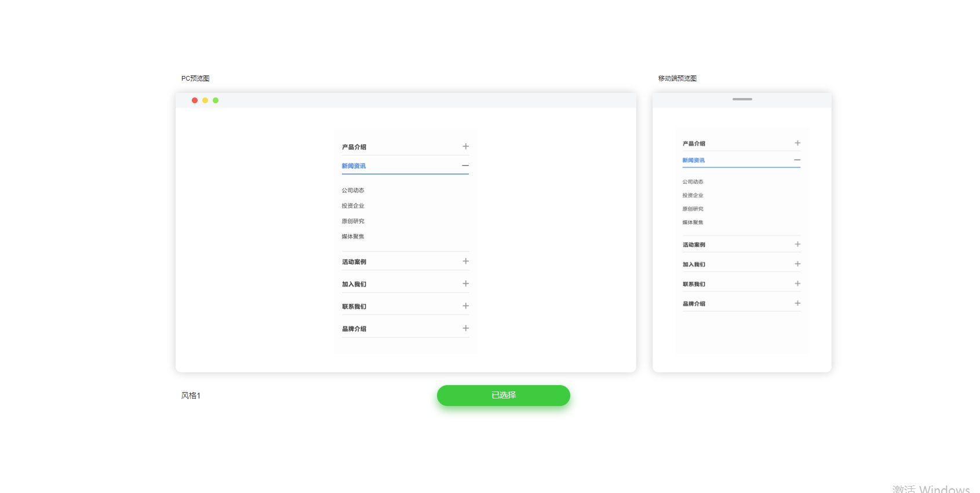Click plus icon beside 活动案例 in PC preview
Viewport: 980px width, 493px height.
pos(465,262)
